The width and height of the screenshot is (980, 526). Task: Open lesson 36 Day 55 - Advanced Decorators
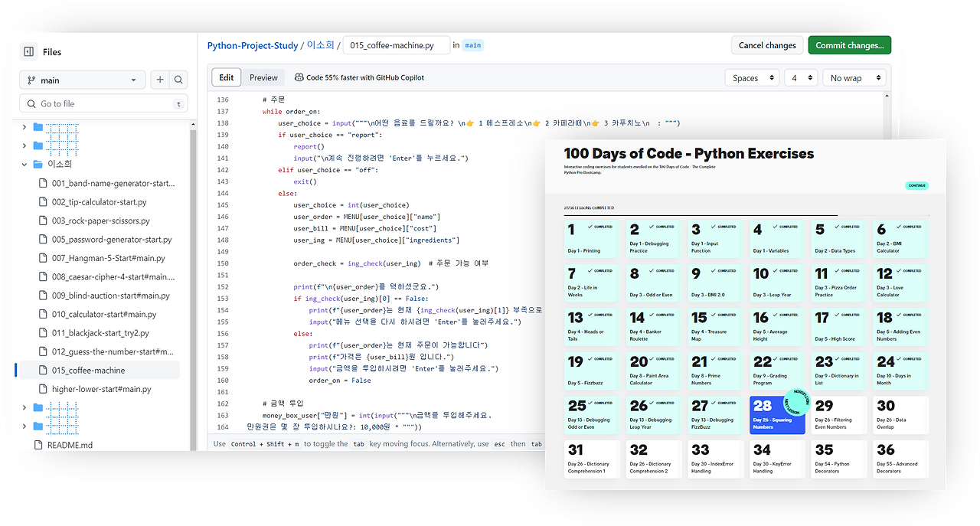[900, 459]
